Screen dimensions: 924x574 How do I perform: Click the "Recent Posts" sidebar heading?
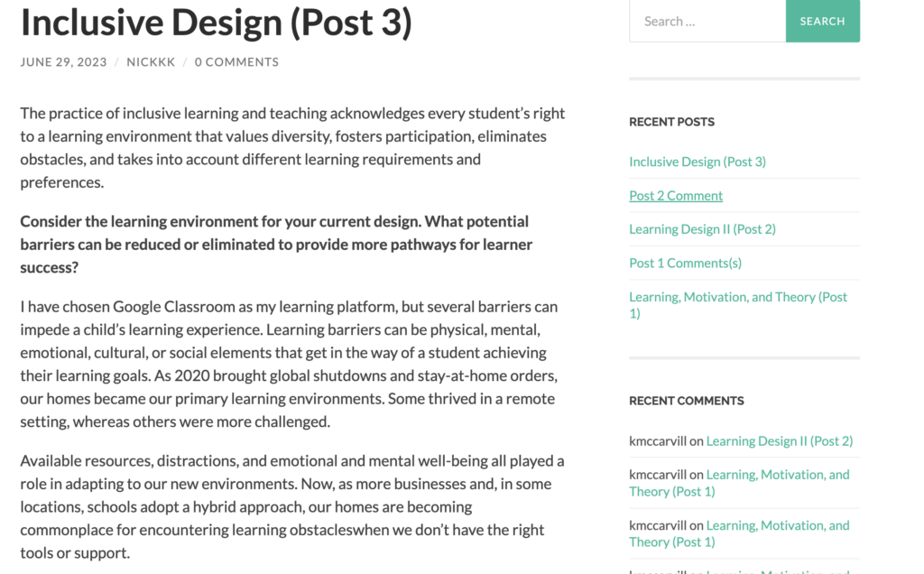click(671, 122)
